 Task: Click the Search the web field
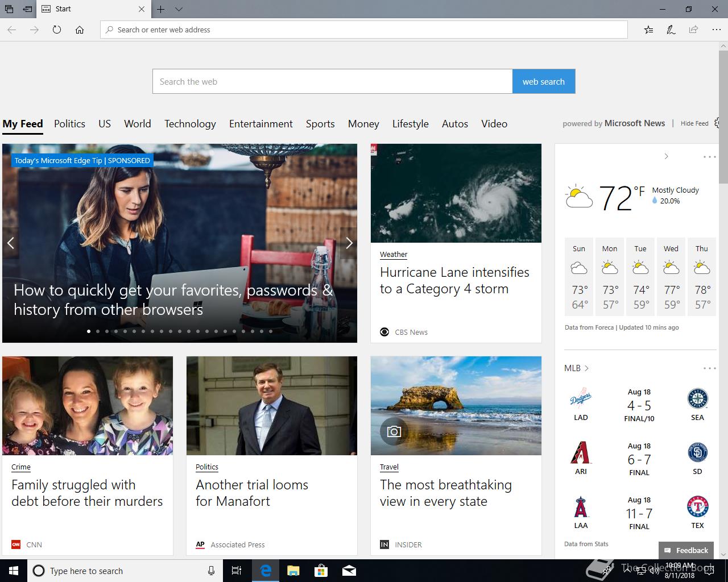(332, 81)
